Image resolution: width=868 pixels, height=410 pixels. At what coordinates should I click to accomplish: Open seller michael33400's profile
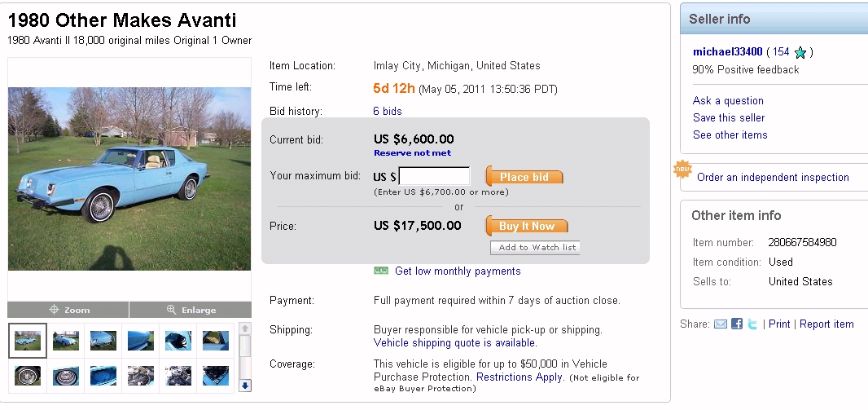(x=727, y=52)
